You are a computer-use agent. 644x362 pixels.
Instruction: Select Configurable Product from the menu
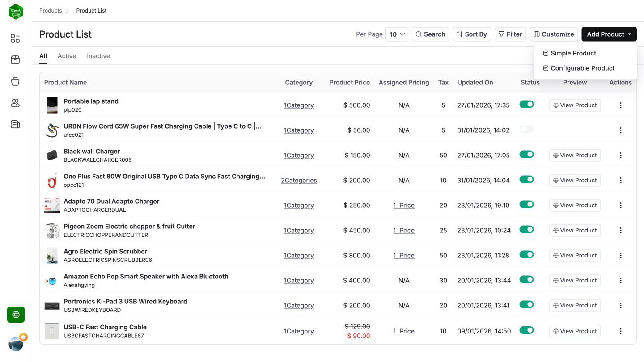coord(582,68)
